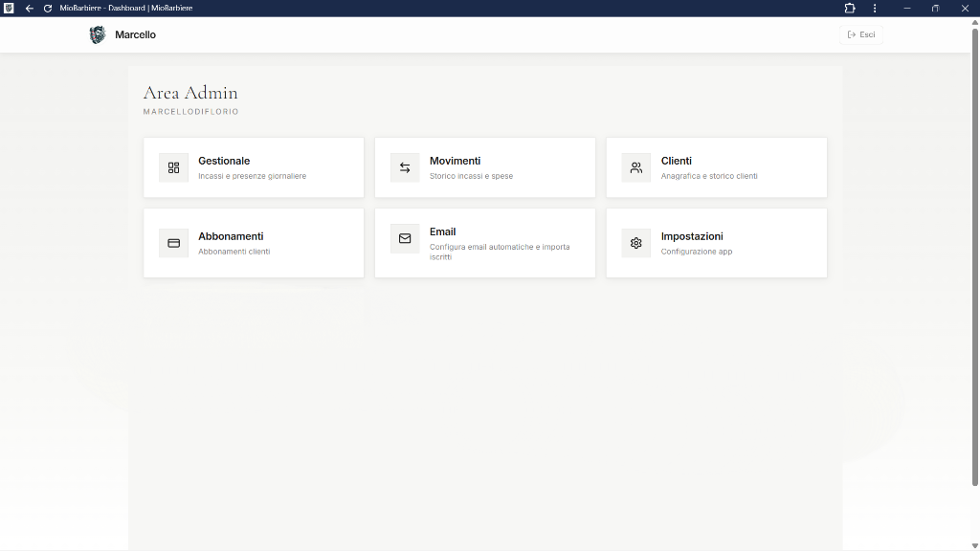Click the scrollbar up arrow
This screenshot has height=551, width=980.
975,23
